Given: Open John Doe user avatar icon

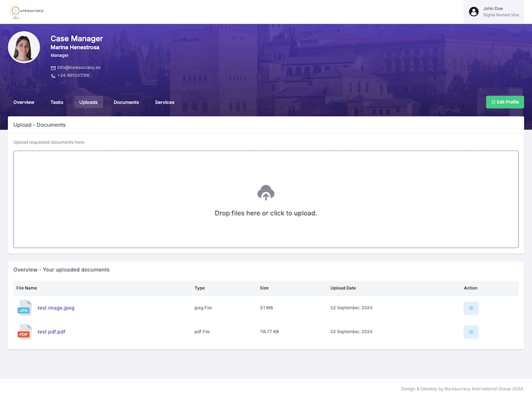Looking at the screenshot, I should point(473,11).
